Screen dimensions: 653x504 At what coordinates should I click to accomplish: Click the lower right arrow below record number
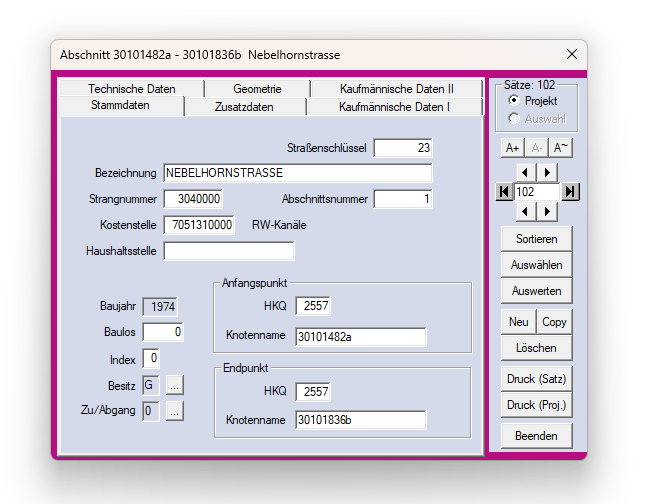[x=547, y=211]
